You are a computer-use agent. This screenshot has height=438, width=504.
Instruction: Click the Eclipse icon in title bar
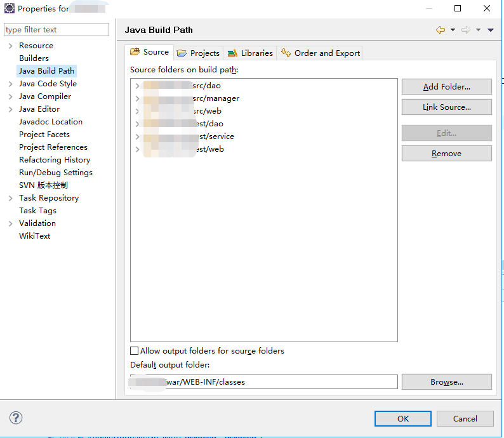[x=10, y=8]
